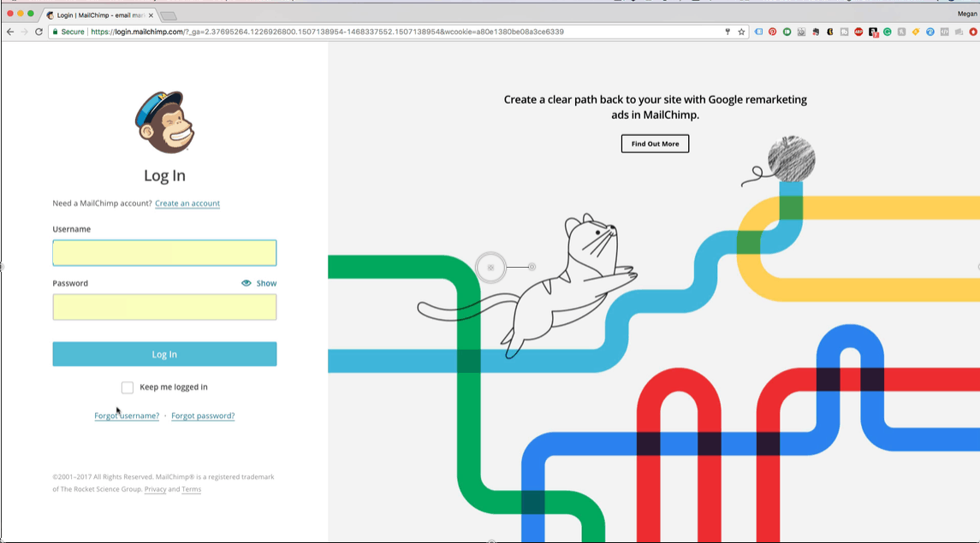980x543 pixels.
Task: Click the browser address bar URL
Action: pos(327,32)
